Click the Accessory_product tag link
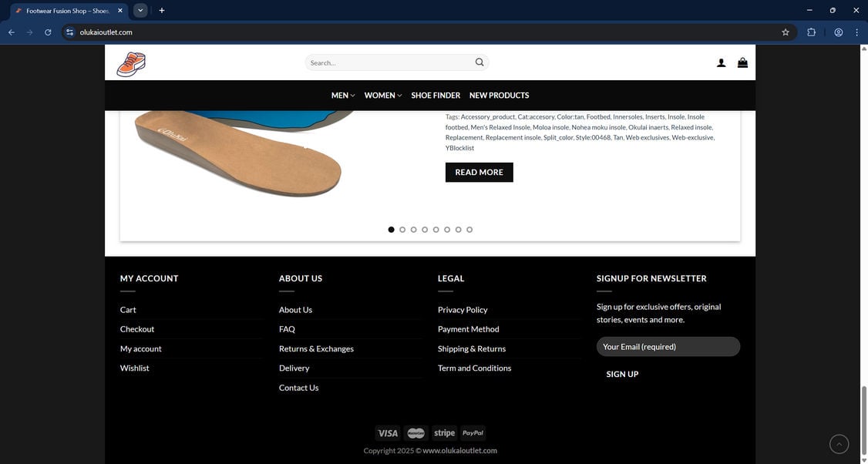The image size is (868, 464). pyautogui.click(x=488, y=117)
